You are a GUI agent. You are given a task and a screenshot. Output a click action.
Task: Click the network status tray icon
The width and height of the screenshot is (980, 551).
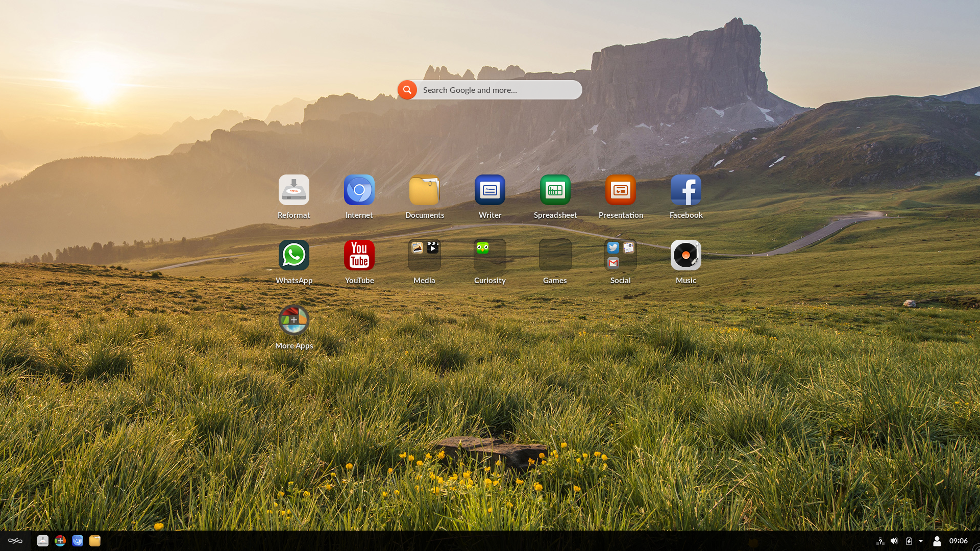880,541
